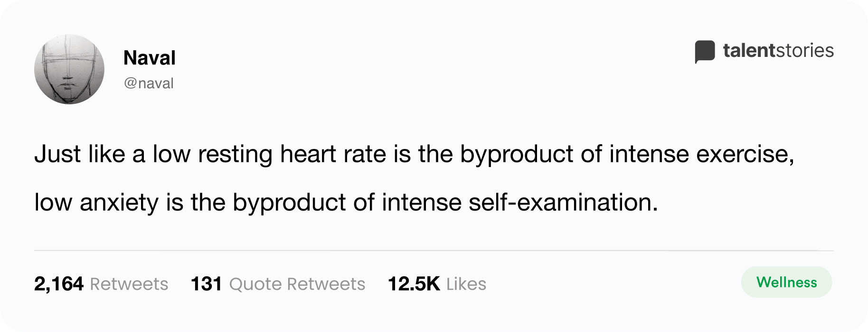Click the horizontal divider above the stats
The height and width of the screenshot is (332, 868).
tap(434, 250)
